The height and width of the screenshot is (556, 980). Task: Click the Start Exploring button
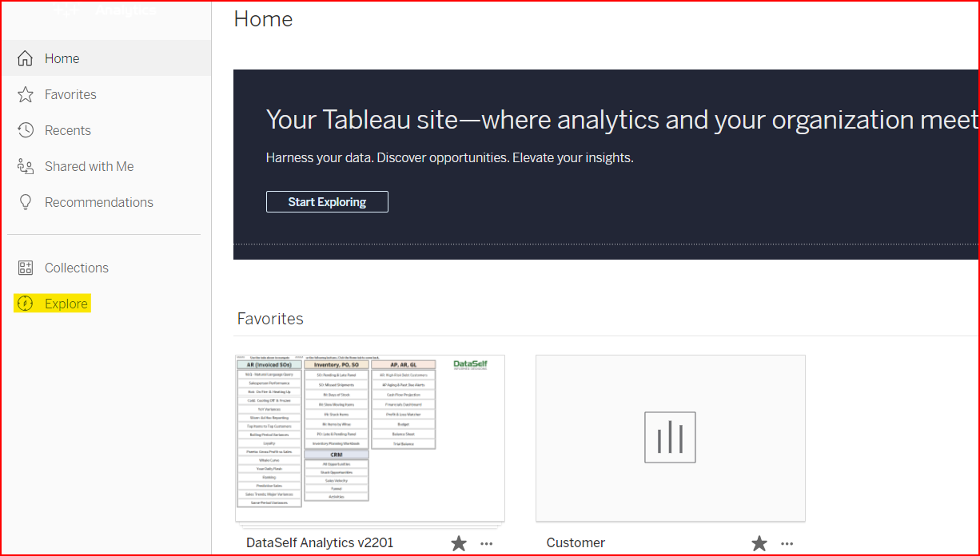tap(327, 202)
